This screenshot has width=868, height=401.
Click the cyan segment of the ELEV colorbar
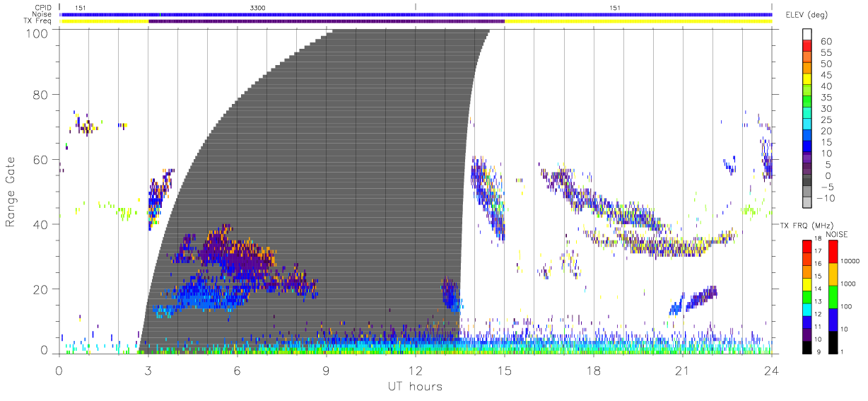click(x=807, y=124)
